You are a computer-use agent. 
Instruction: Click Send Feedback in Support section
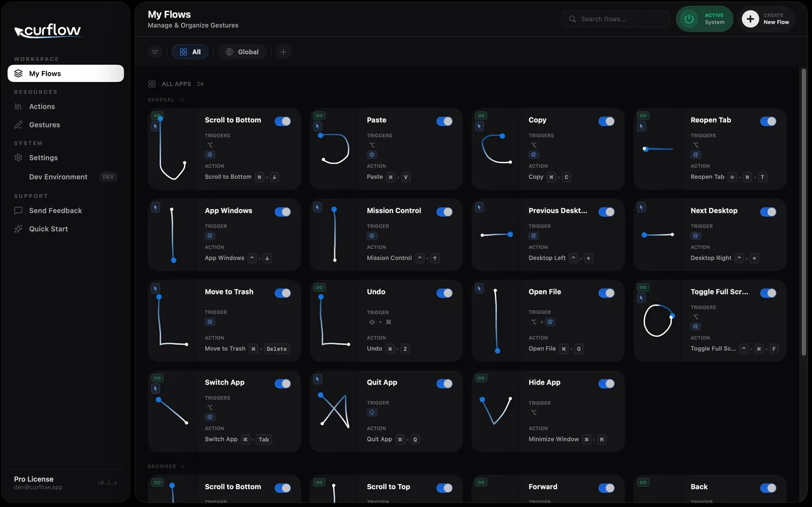(x=55, y=211)
